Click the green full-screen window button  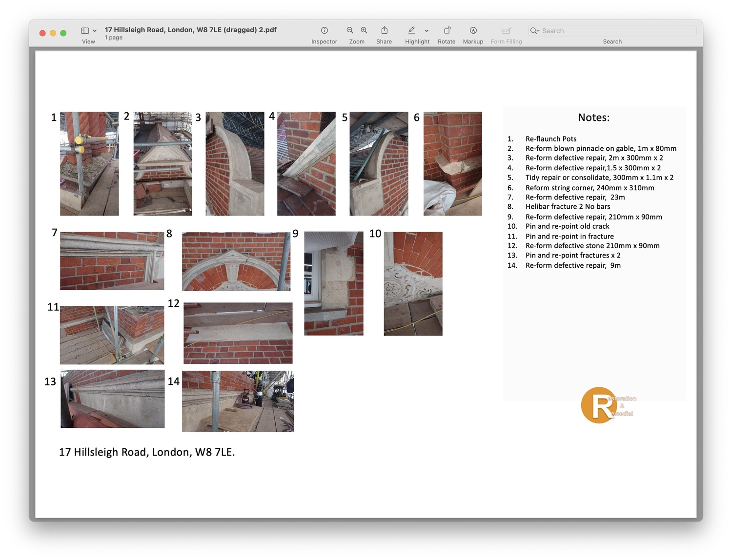pos(63,33)
